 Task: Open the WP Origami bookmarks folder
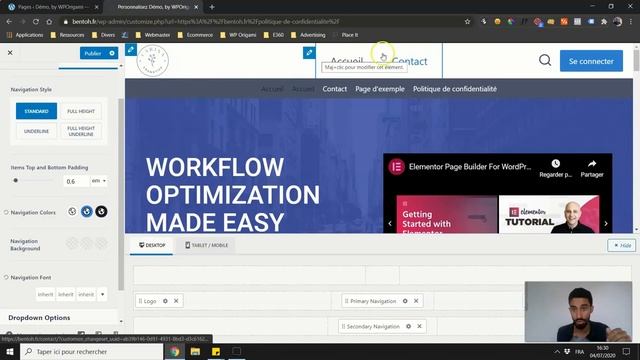pyautogui.click(x=238, y=35)
